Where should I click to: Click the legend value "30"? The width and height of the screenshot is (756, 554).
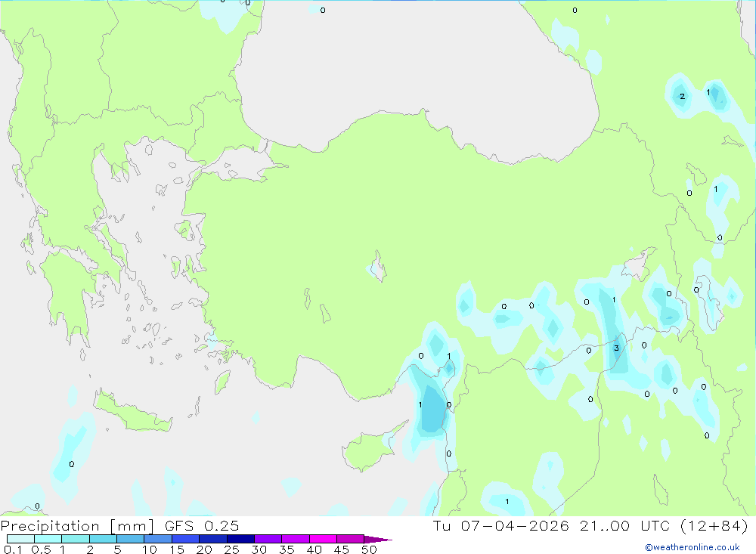click(259, 549)
